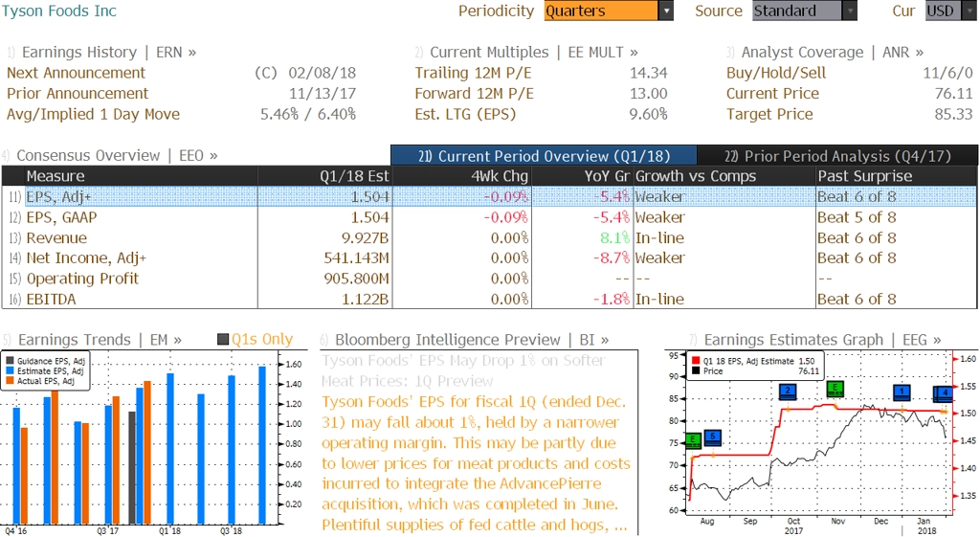Click Net Income estimate 541.143M

(x=356, y=257)
